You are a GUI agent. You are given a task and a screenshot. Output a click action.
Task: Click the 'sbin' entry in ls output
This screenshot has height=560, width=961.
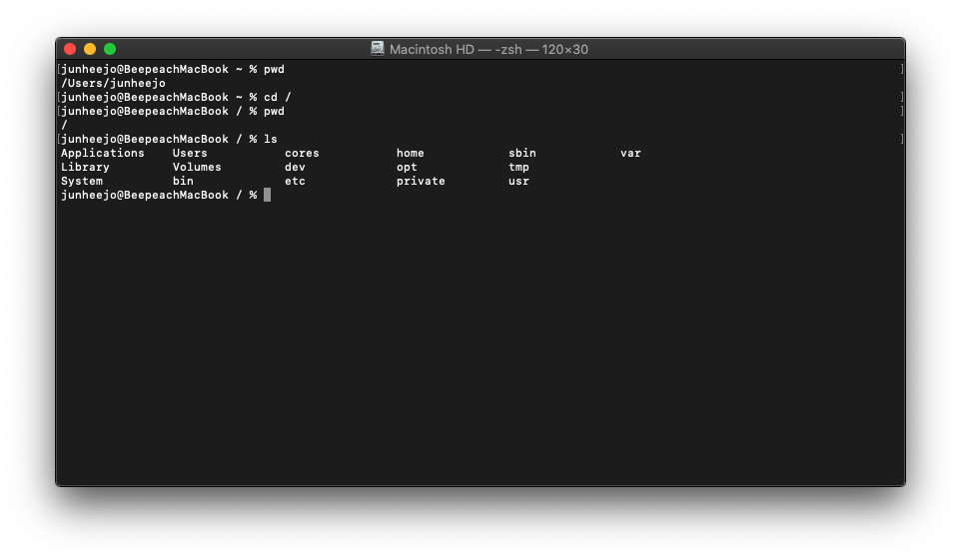[522, 153]
